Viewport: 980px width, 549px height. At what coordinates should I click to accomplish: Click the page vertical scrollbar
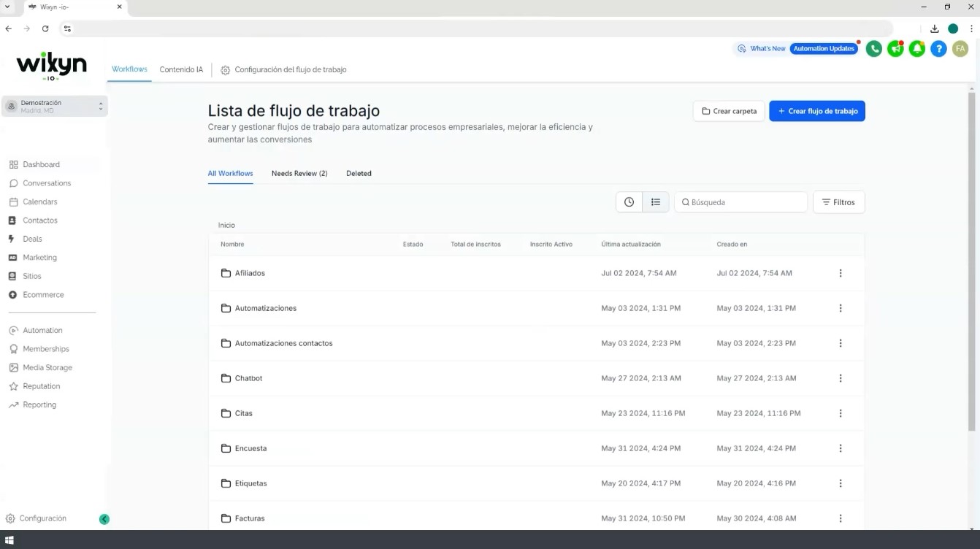(971, 261)
